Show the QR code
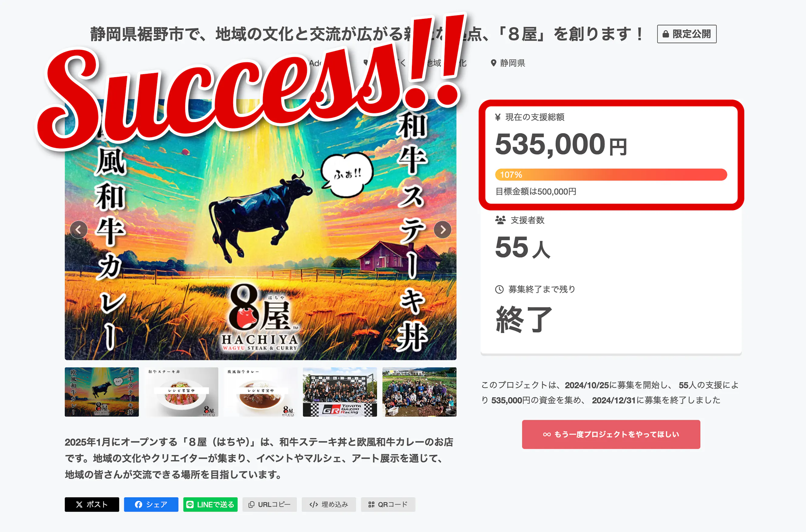806x532 pixels. [388, 504]
